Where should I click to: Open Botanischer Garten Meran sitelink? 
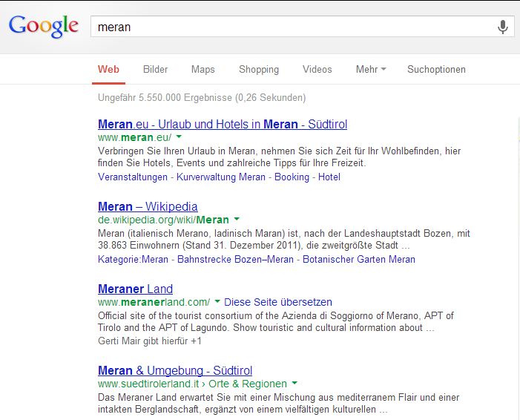point(359,259)
